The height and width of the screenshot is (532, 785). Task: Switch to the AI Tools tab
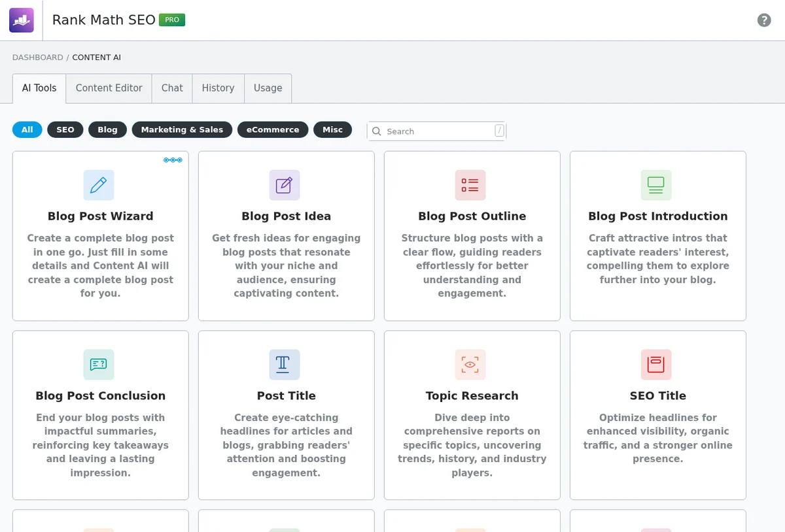[39, 88]
